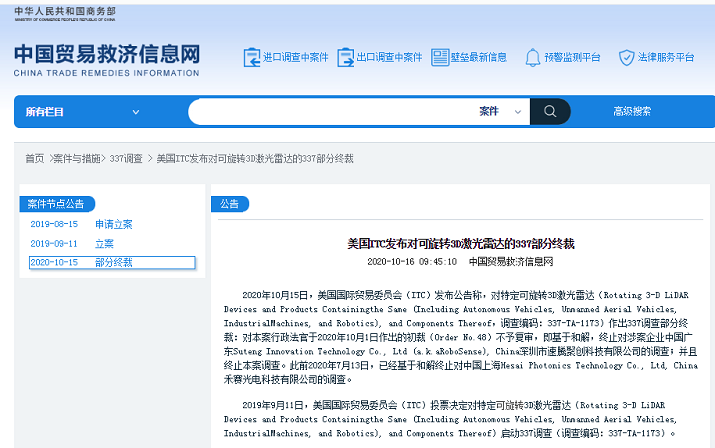Click the article title heading
This screenshot has width=715, height=448.
click(x=461, y=244)
